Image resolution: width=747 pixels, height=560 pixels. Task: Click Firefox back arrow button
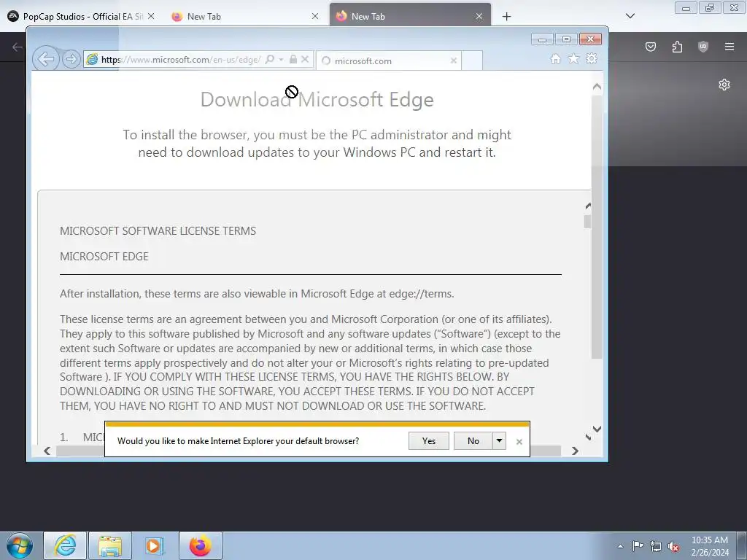click(18, 47)
